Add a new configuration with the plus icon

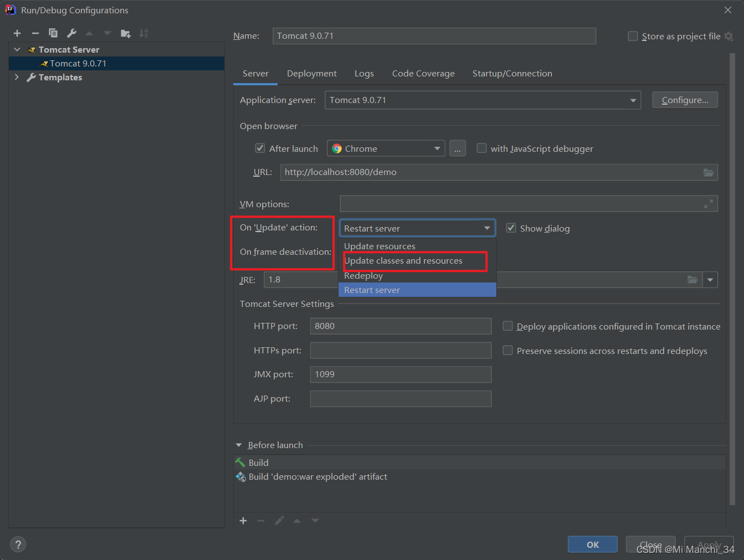[x=17, y=33]
